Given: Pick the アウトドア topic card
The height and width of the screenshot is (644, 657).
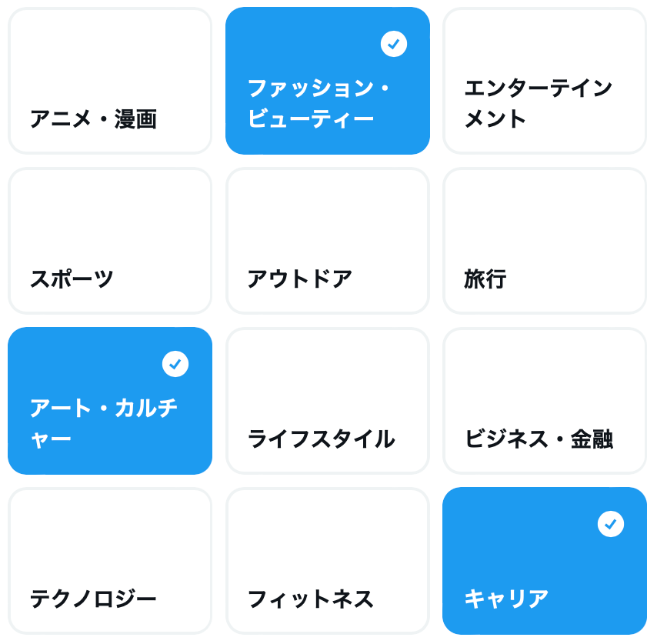Looking at the screenshot, I should click(328, 241).
